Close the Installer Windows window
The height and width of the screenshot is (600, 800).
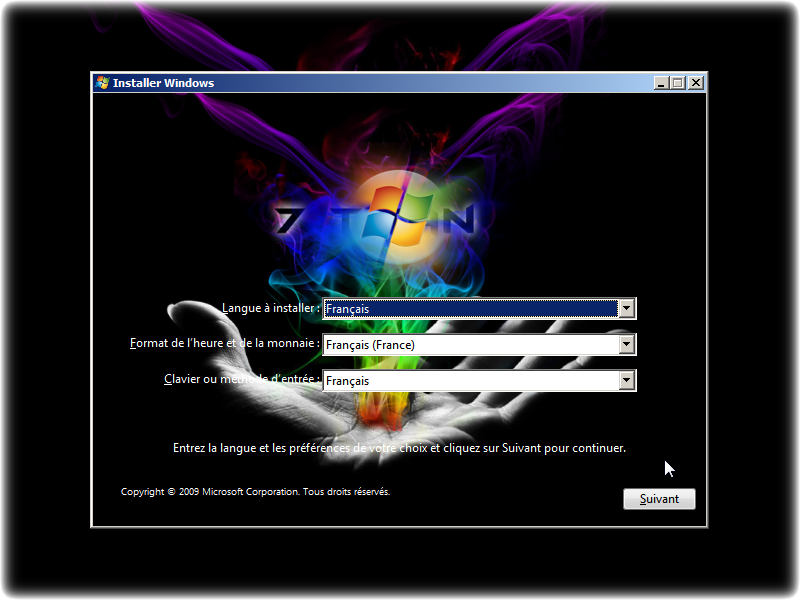695,83
